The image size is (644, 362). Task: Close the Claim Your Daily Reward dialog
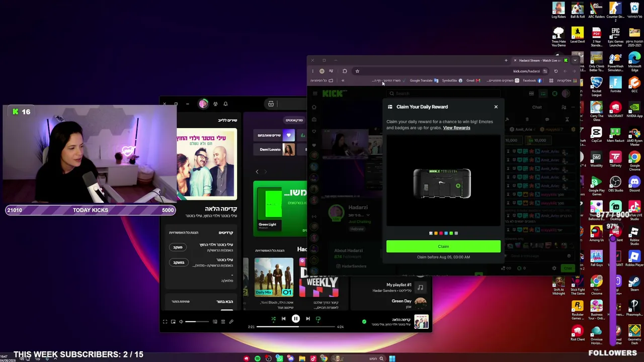pyautogui.click(x=496, y=107)
